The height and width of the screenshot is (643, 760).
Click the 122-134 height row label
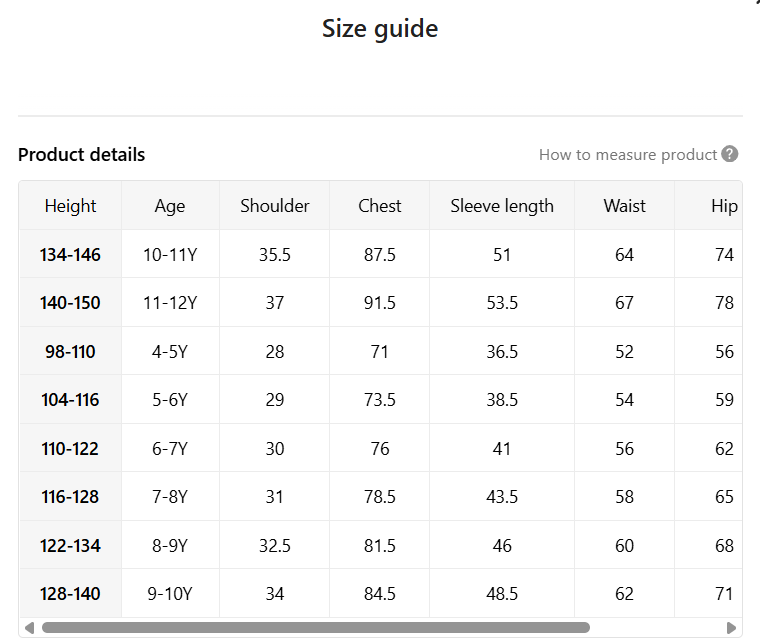click(x=70, y=546)
